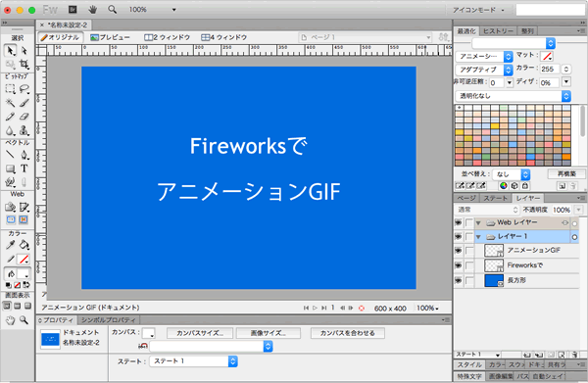The width and height of the screenshot is (588, 383).
Task: Click the 不透明度 opacity field
Action: click(x=562, y=210)
